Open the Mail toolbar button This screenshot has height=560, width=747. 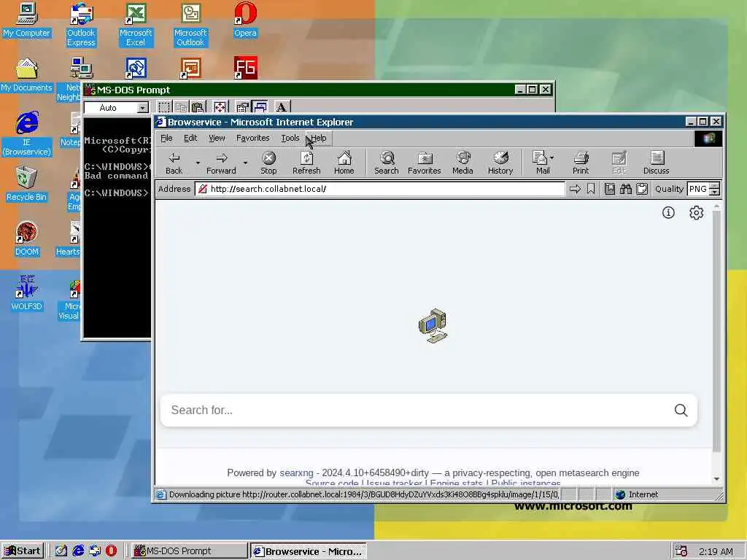[541, 163]
